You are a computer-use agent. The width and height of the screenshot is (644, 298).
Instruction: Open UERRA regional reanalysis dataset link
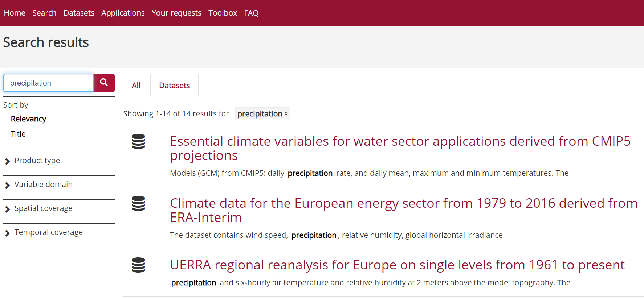point(397,265)
